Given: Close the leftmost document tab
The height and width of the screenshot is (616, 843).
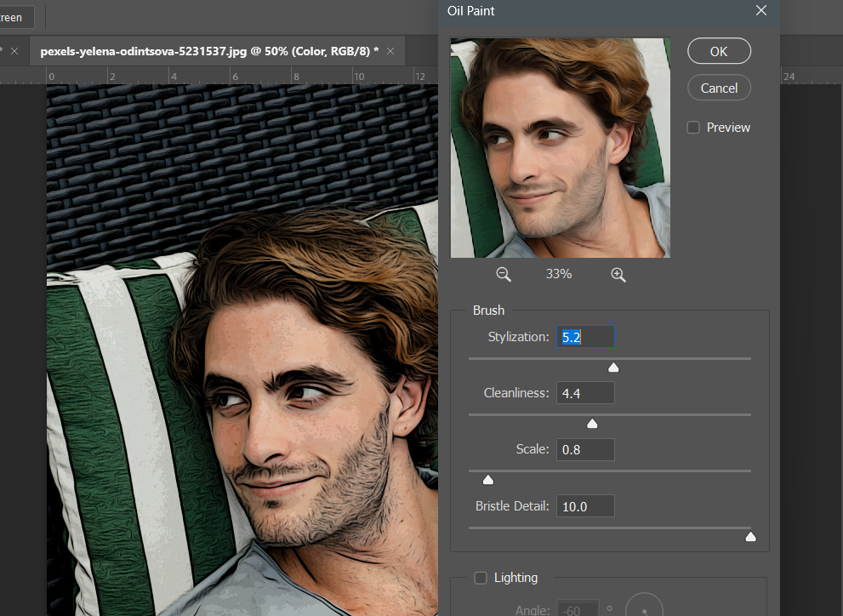Looking at the screenshot, I should [14, 51].
